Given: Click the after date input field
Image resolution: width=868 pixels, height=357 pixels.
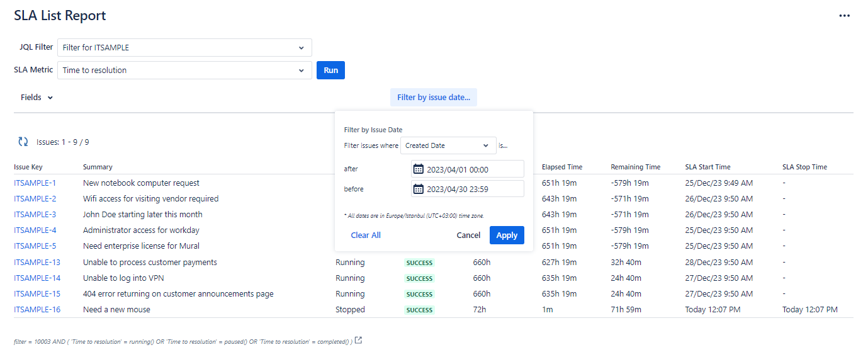Looking at the screenshot, I should pyautogui.click(x=473, y=169).
